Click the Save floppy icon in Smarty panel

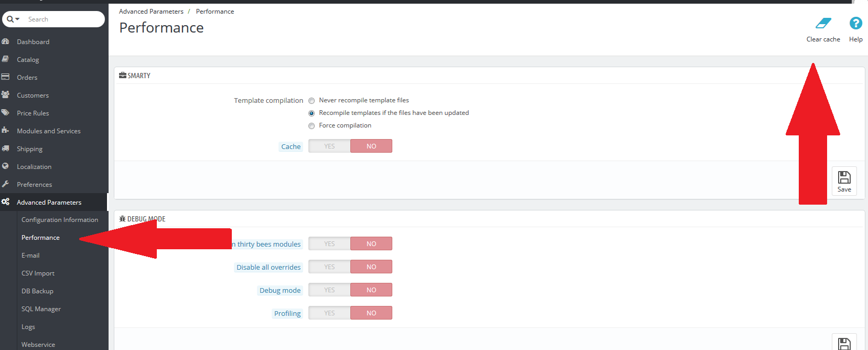(844, 178)
